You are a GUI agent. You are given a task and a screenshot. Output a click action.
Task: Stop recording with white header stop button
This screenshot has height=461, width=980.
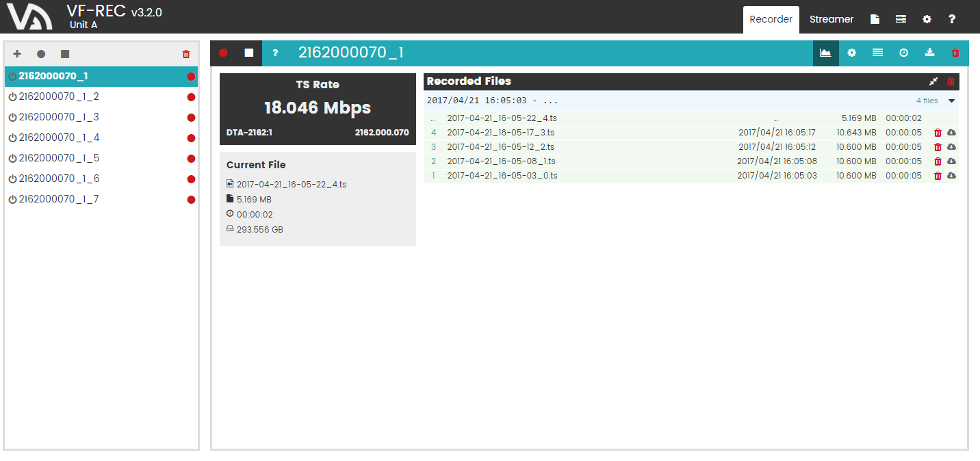[249, 53]
